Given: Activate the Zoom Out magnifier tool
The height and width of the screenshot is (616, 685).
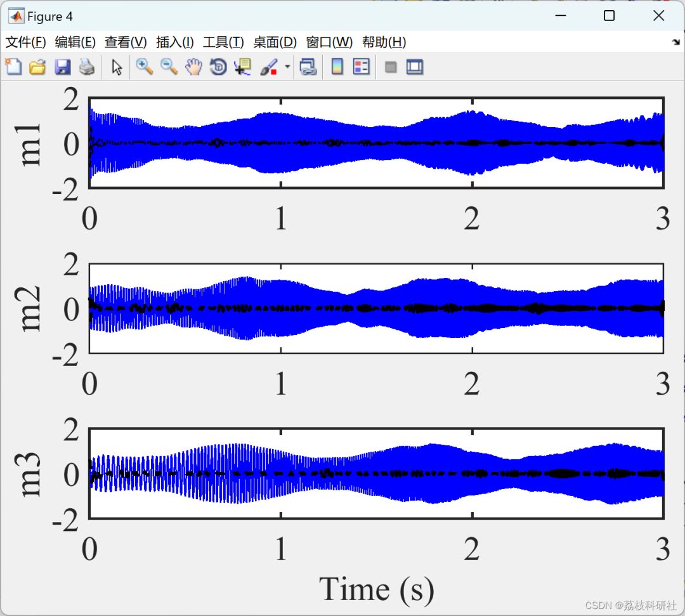Looking at the screenshot, I should (169, 67).
